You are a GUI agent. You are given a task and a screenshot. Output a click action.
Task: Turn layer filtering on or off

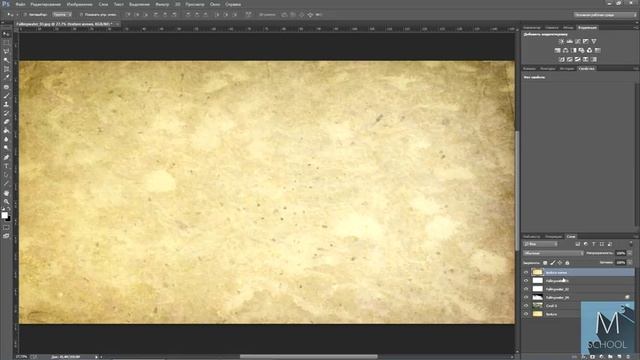pos(631,244)
